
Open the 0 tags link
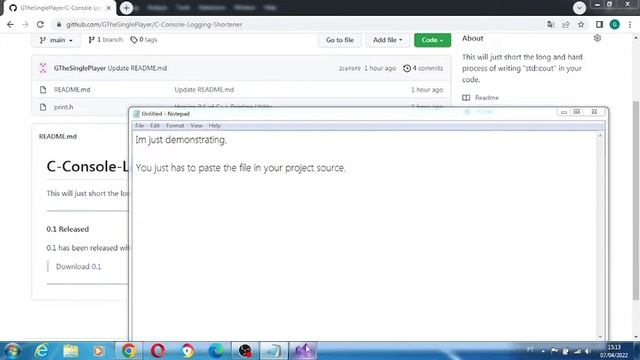(x=144, y=40)
